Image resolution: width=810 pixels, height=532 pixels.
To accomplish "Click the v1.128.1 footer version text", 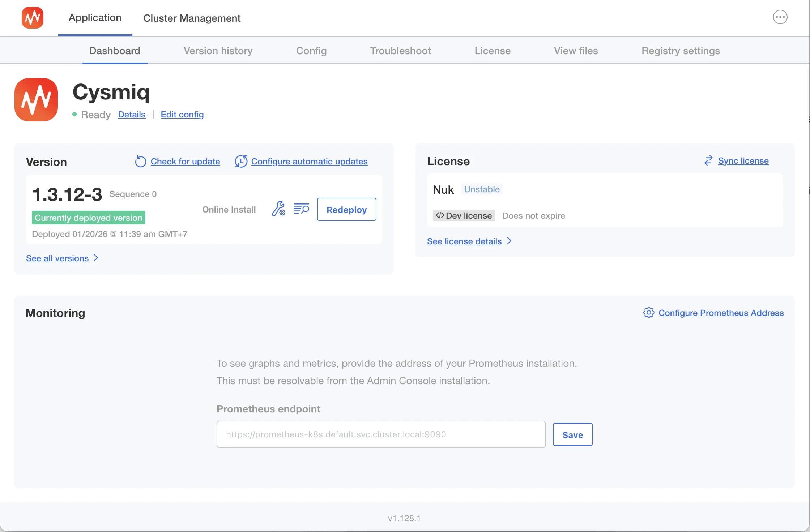I will tap(404, 518).
